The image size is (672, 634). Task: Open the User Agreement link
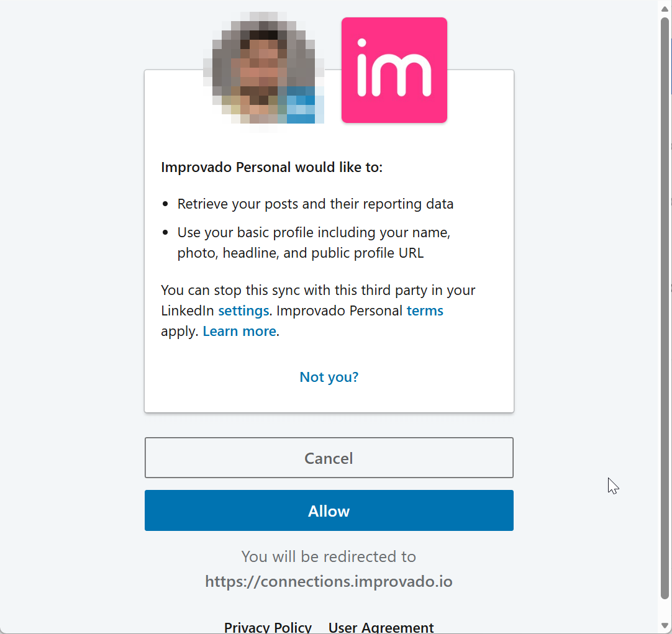coord(381,627)
